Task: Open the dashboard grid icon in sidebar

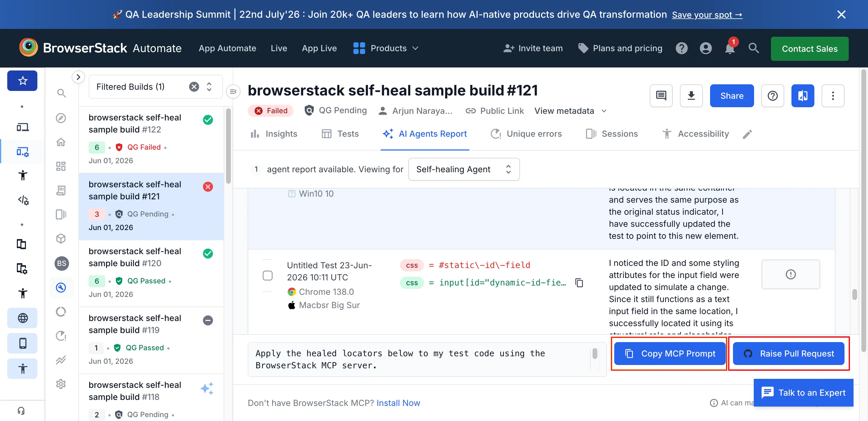Action: tap(61, 166)
